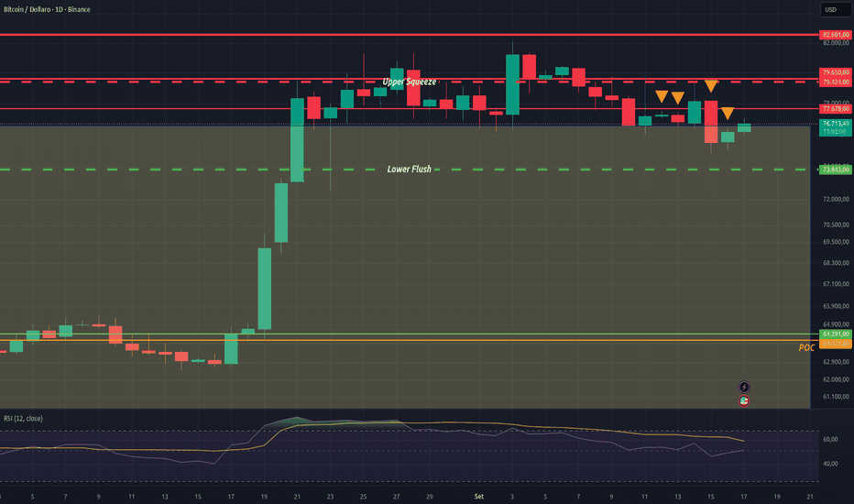Click the 82.601,00 red price label
The width and height of the screenshot is (854, 504).
836,35
